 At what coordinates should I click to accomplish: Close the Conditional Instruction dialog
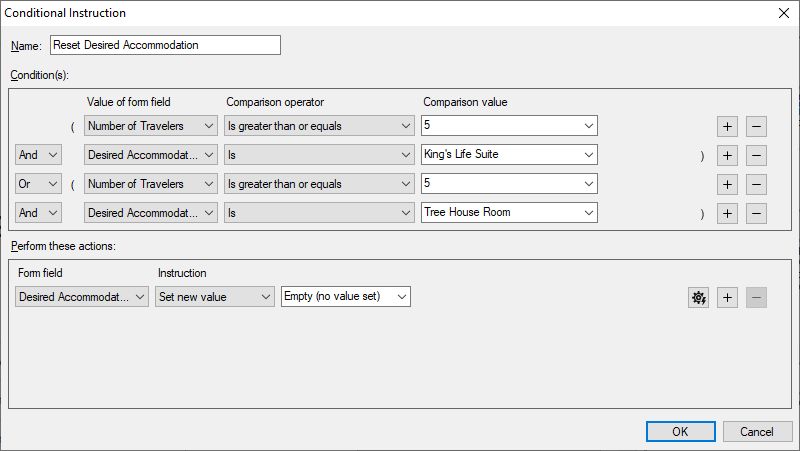784,13
